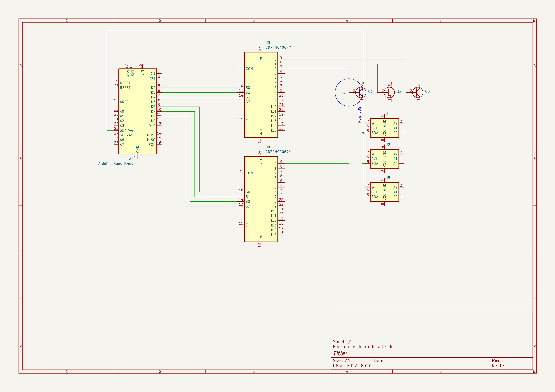Click the MISO pin label on Arduino

[x=151, y=140]
